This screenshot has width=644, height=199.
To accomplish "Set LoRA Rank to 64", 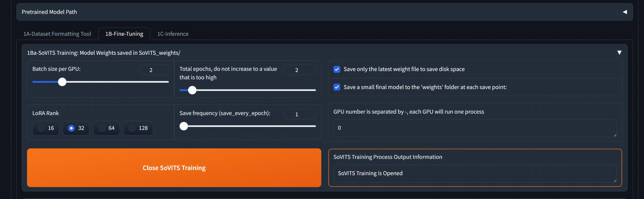I will (x=102, y=128).
